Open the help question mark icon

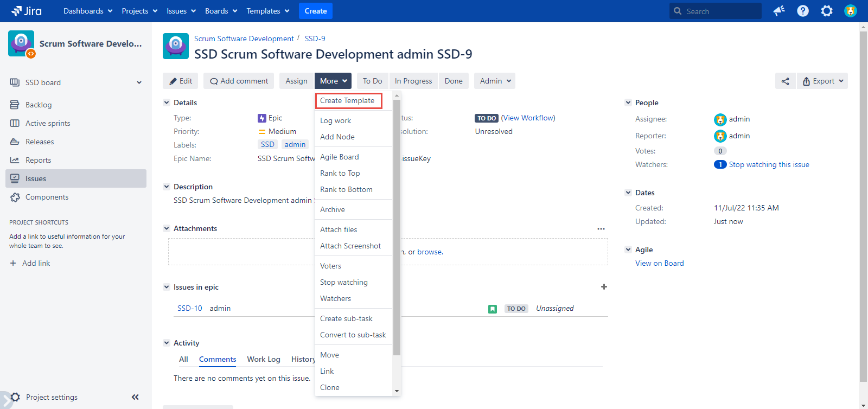coord(803,11)
